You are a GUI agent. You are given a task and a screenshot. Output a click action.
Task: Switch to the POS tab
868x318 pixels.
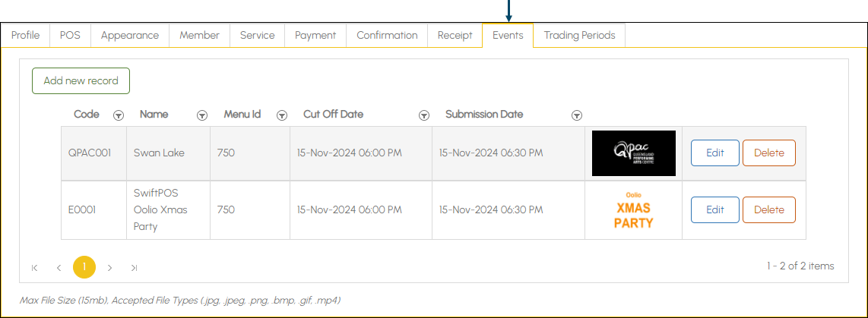70,36
